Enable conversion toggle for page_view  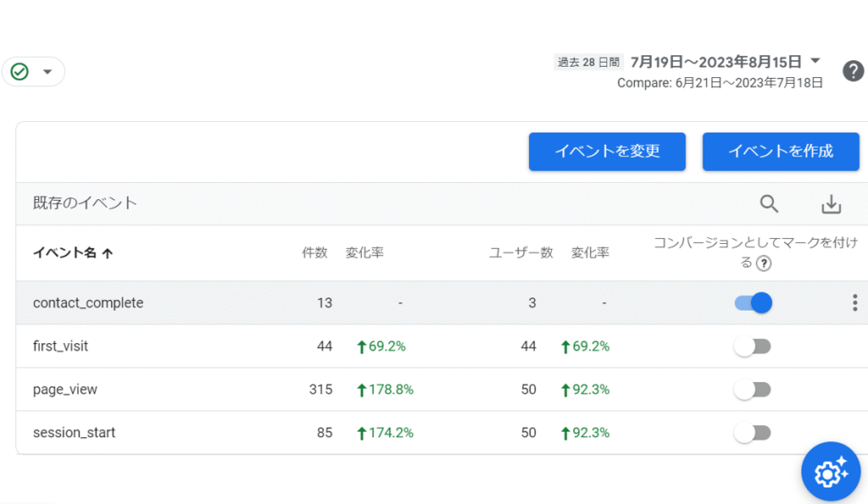point(753,390)
